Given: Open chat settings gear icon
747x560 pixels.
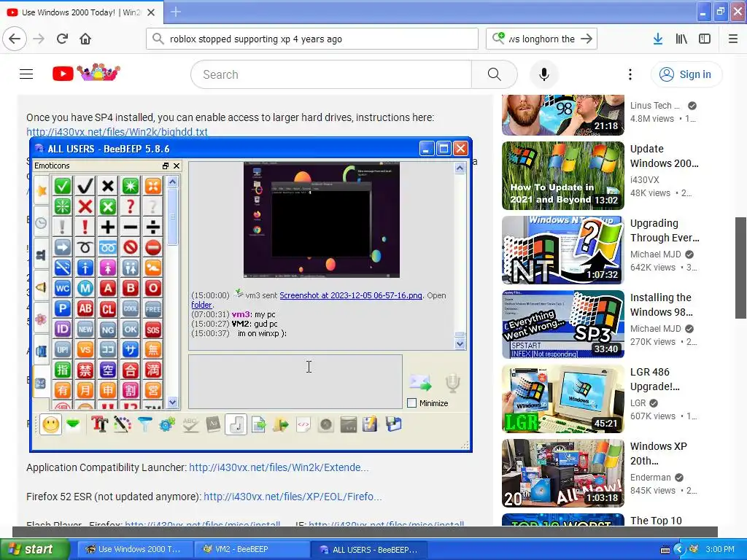Looking at the screenshot, I should pyautogui.click(x=167, y=424).
